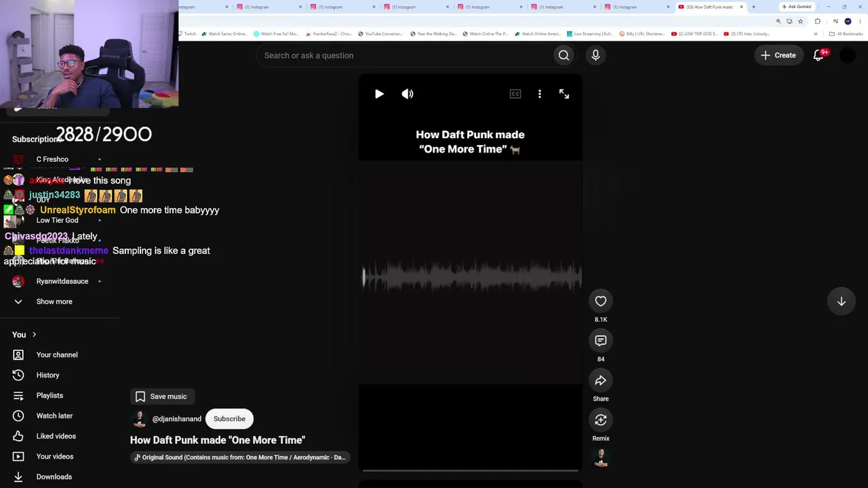Expand the You section chevron
The width and height of the screenshot is (868, 488).
pos(34,335)
